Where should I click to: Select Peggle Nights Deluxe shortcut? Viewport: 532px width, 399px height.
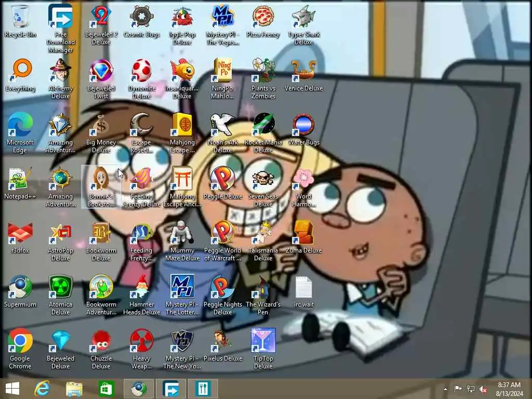tap(222, 295)
